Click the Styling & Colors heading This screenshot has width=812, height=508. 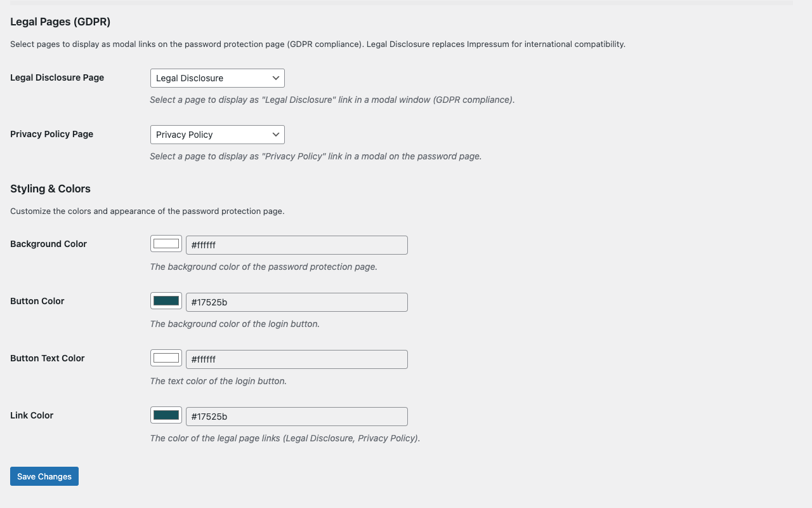tap(50, 189)
